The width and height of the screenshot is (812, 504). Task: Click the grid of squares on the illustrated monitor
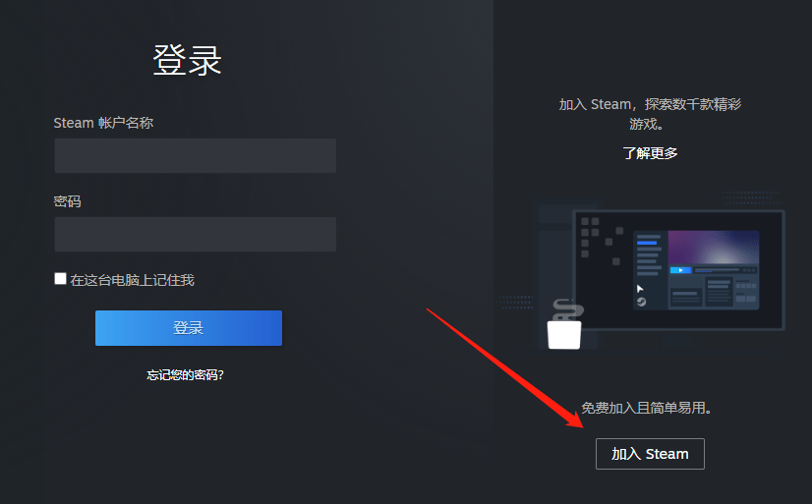pos(601,241)
